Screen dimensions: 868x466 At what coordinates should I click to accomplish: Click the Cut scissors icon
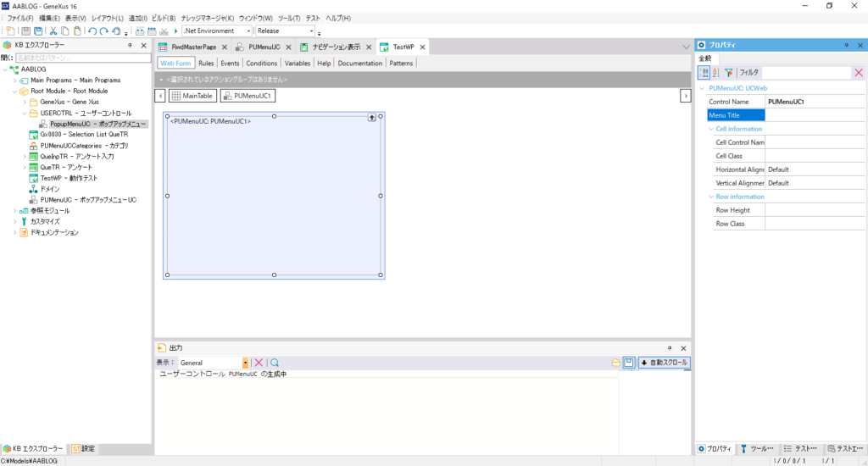click(x=53, y=31)
